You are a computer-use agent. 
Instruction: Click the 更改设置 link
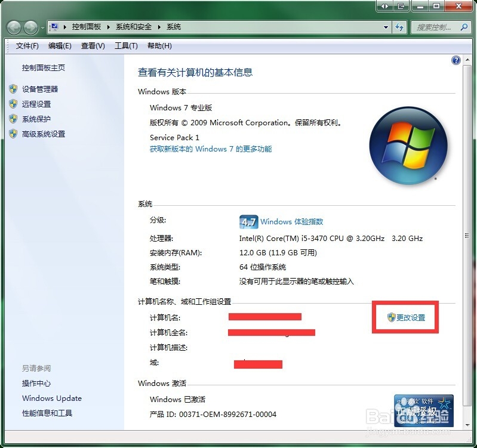click(x=410, y=317)
